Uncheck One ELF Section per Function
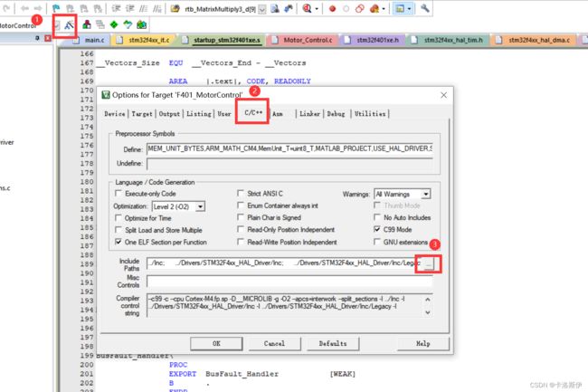The height and width of the screenshot is (392, 588). (119, 242)
